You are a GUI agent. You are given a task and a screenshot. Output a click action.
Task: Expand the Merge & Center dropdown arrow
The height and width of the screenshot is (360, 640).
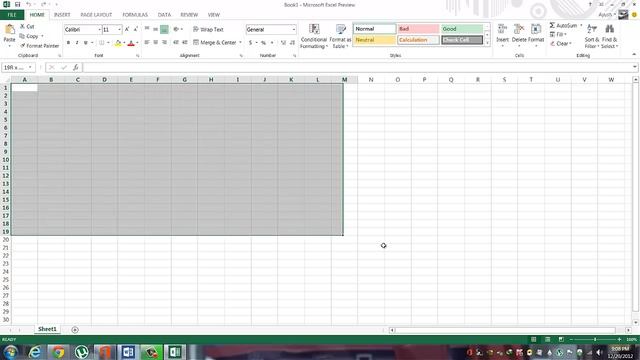point(240,42)
